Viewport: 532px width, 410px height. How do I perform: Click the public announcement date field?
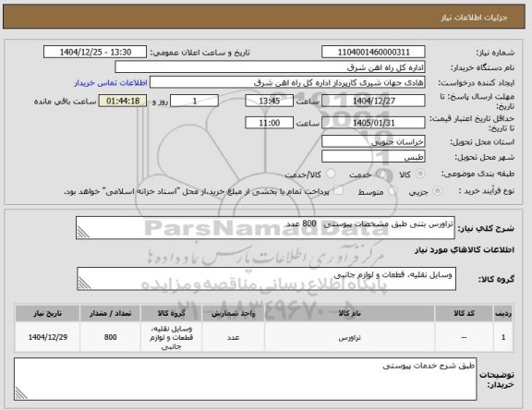point(95,52)
